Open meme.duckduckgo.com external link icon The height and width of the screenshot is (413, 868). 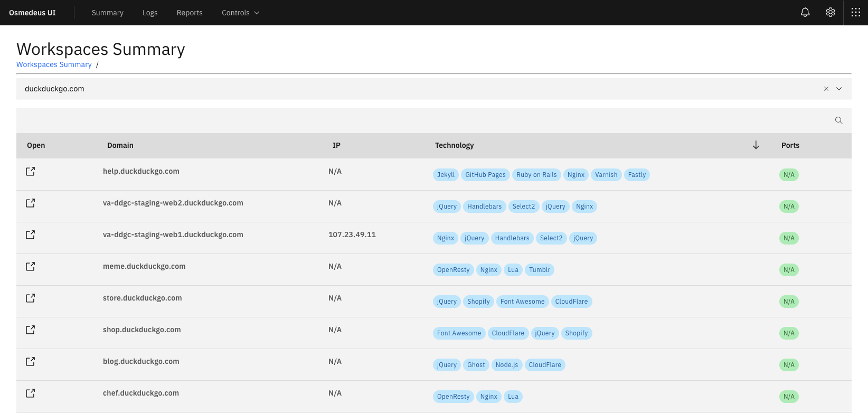point(31,266)
